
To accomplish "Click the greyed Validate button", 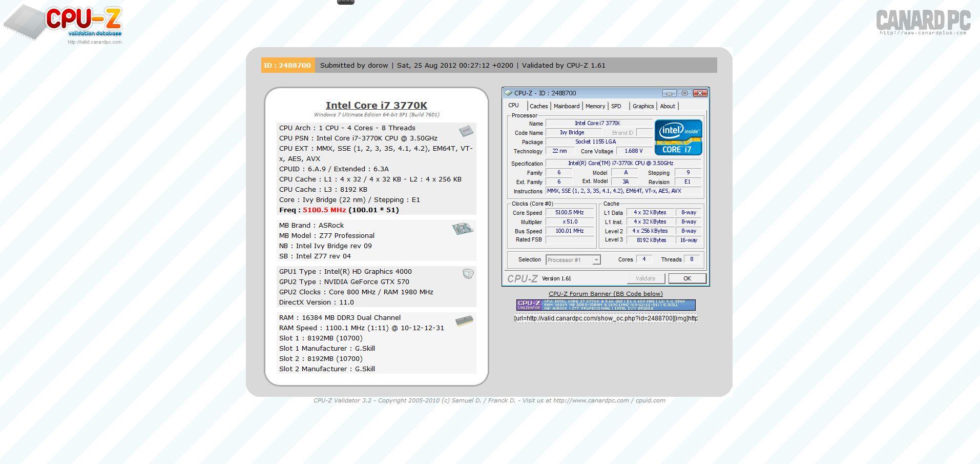I will (x=646, y=278).
